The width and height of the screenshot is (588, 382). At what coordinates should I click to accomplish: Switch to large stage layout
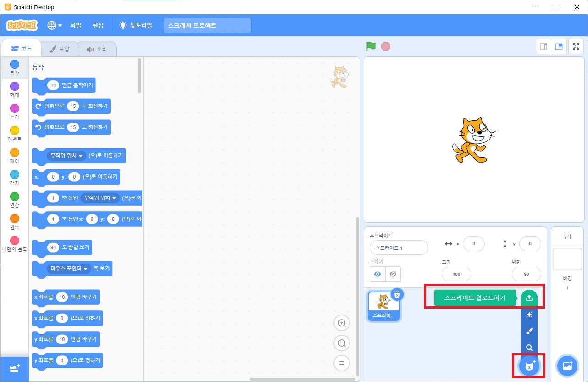[x=559, y=46]
